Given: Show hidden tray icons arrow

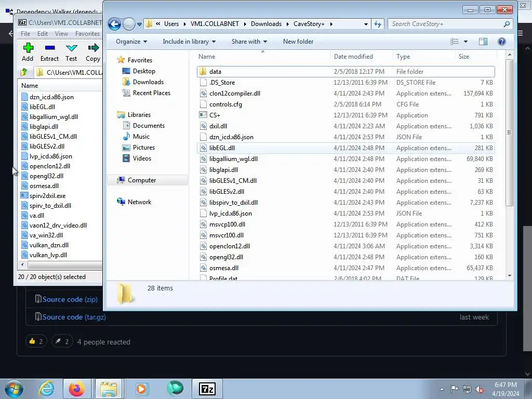Looking at the screenshot, I should click(442, 389).
